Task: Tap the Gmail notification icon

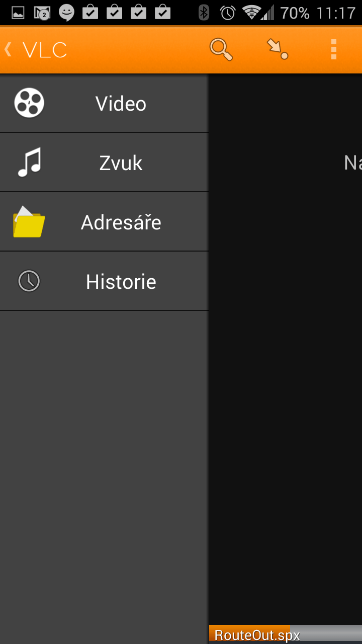Action: 42,12
